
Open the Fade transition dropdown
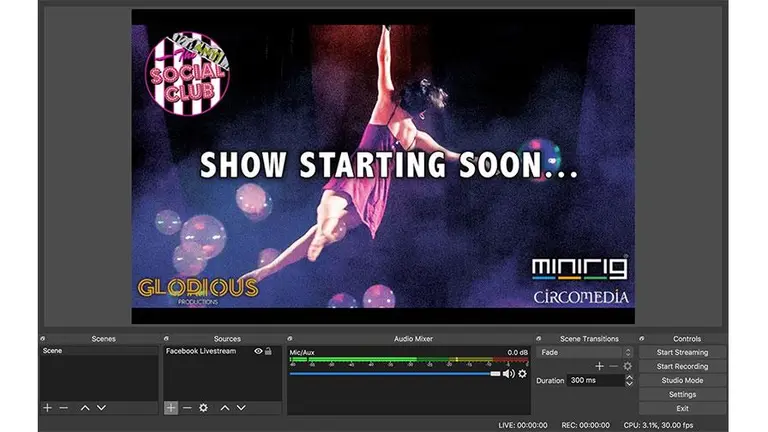click(585, 352)
